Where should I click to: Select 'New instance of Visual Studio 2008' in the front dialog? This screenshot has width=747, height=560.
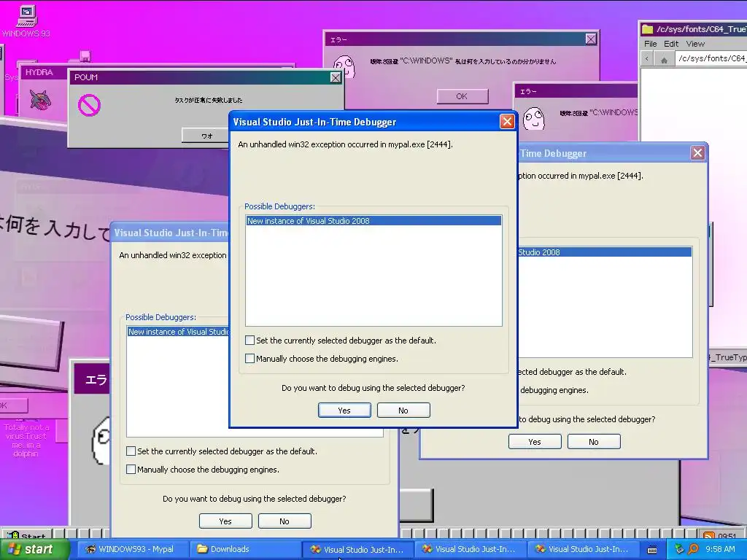373,220
